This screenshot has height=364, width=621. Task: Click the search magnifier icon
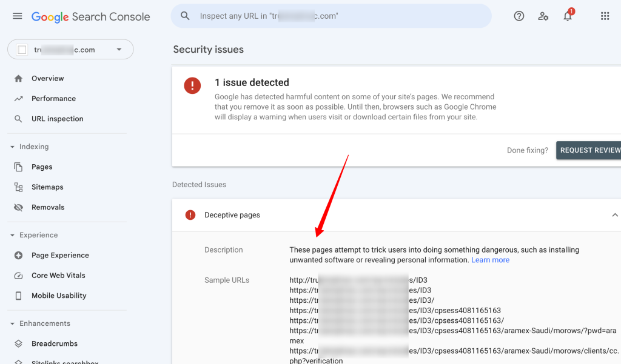click(x=185, y=16)
